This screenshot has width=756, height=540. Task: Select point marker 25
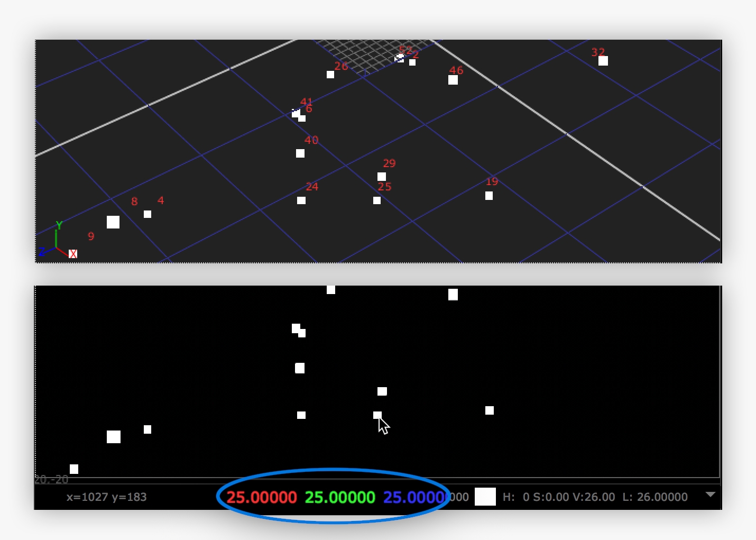377,200
